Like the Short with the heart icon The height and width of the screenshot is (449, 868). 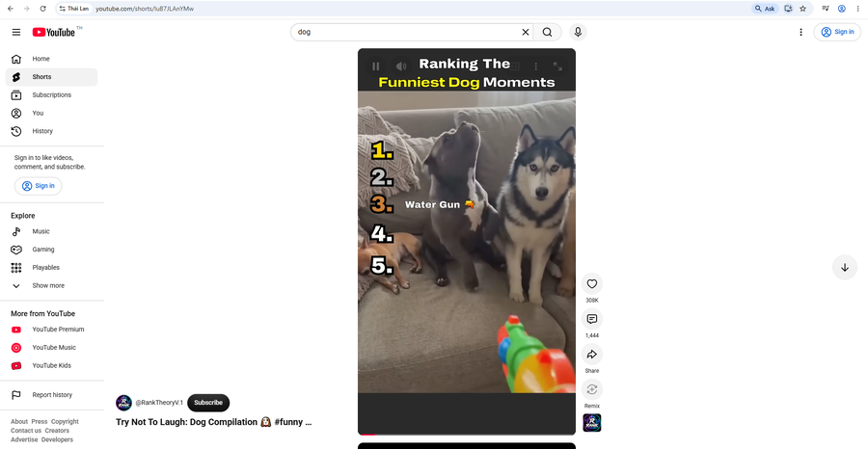coord(592,283)
